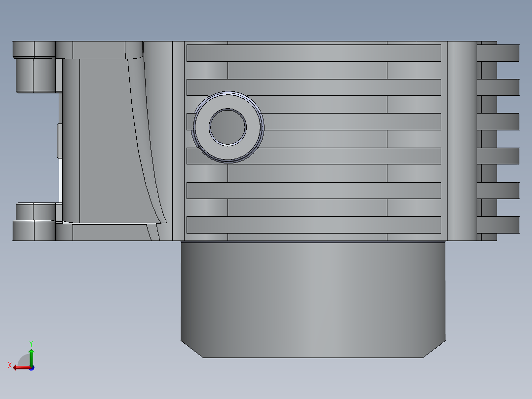Viewport: 532px width, 399px height.
Task: Click the green Y axis arrow of the orientation triad
Action: click(x=31, y=357)
